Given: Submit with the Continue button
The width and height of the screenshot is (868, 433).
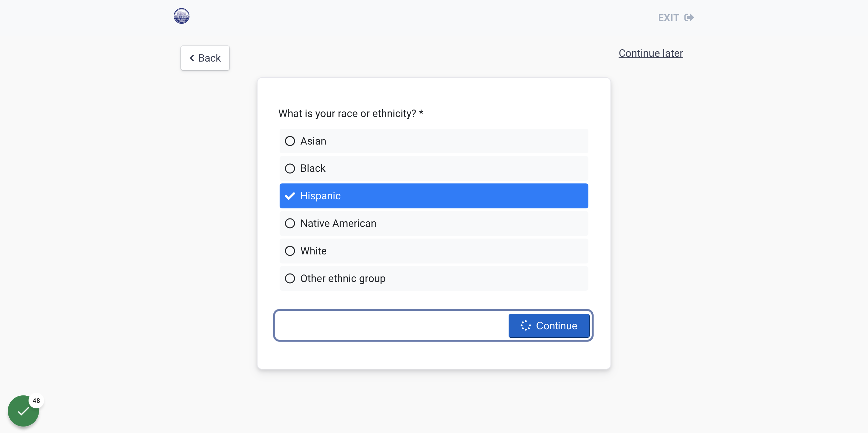Looking at the screenshot, I should [549, 326].
